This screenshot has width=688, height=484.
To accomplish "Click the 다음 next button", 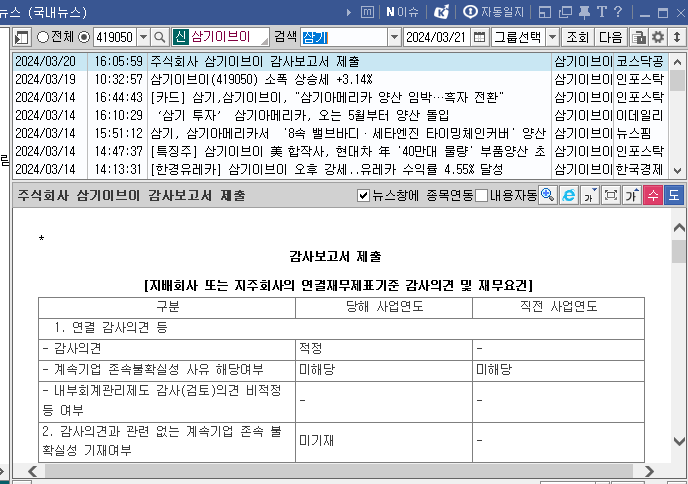I will [611, 37].
